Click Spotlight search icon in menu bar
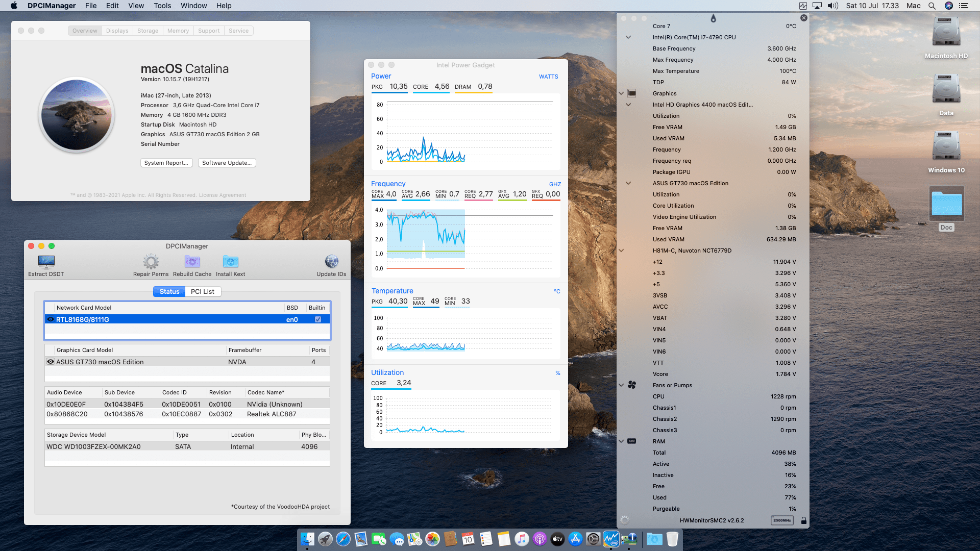Image resolution: width=980 pixels, height=551 pixels. point(932,6)
